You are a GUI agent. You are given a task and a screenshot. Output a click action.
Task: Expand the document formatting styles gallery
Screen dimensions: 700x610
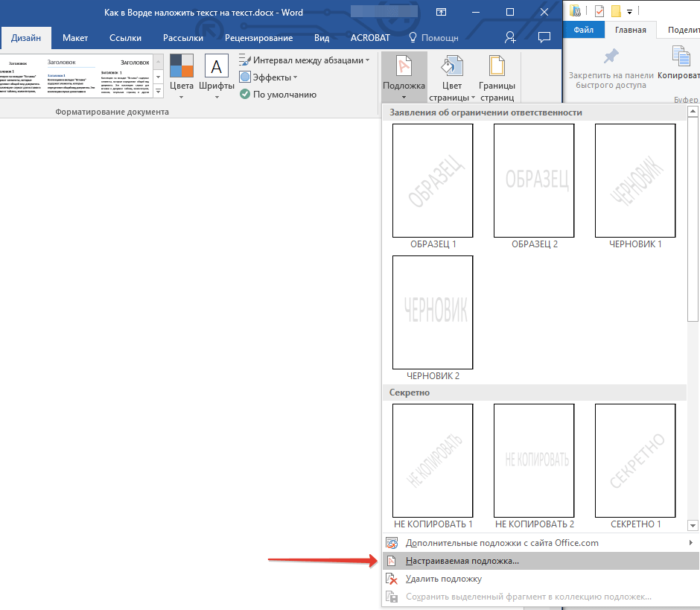tap(157, 89)
